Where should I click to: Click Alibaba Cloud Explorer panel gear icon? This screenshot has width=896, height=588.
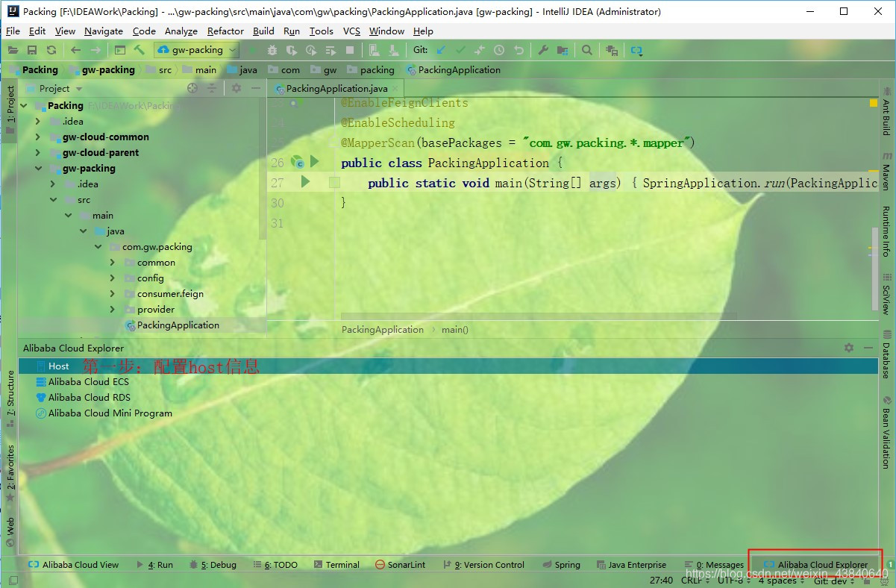coord(848,348)
